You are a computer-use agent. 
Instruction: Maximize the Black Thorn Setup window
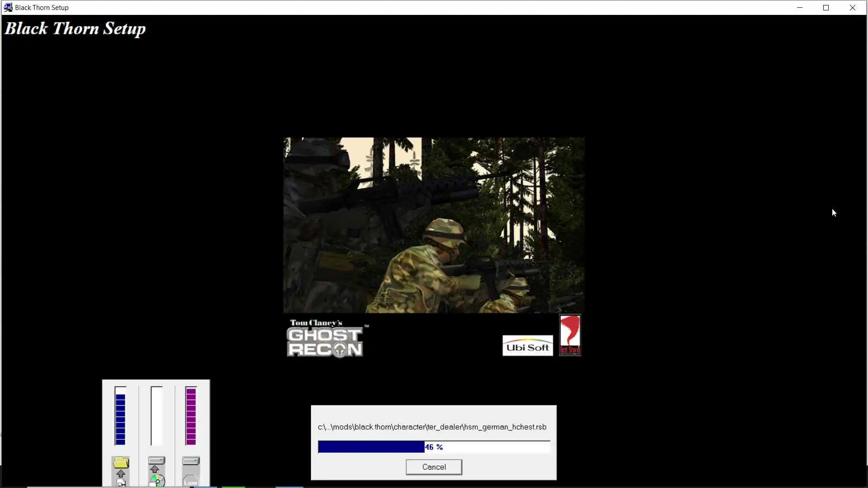pyautogui.click(x=826, y=7)
